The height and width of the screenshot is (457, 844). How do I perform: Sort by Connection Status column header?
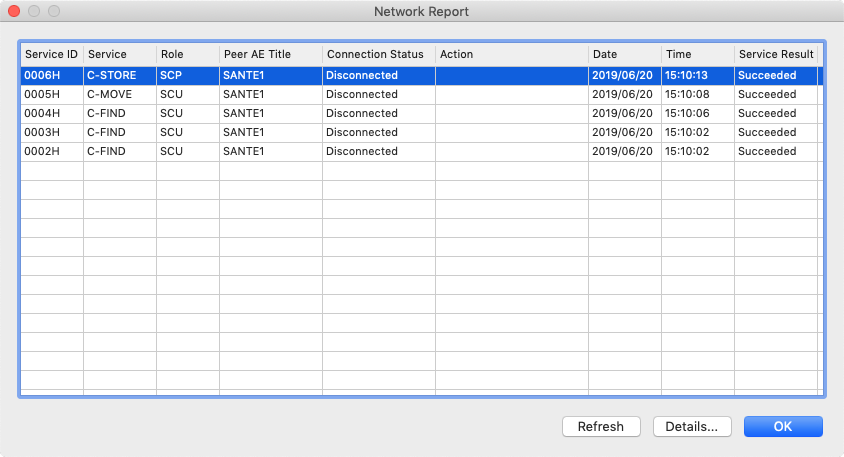378,54
